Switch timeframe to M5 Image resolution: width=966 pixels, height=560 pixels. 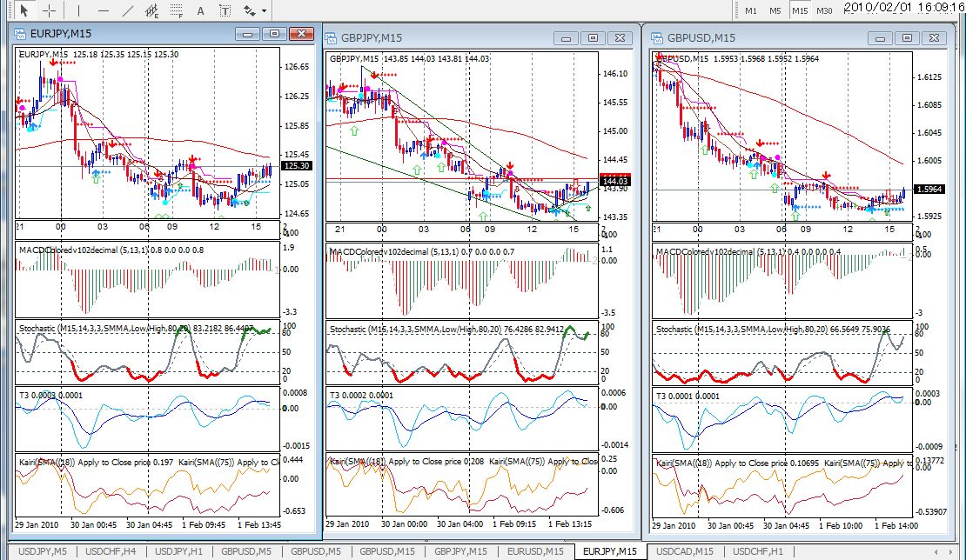tap(775, 10)
